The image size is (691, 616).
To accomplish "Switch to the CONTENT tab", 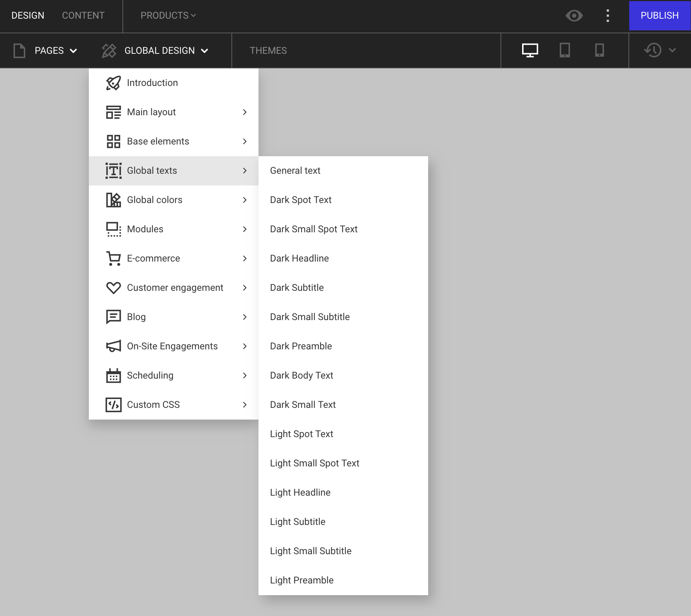I will 83,16.
